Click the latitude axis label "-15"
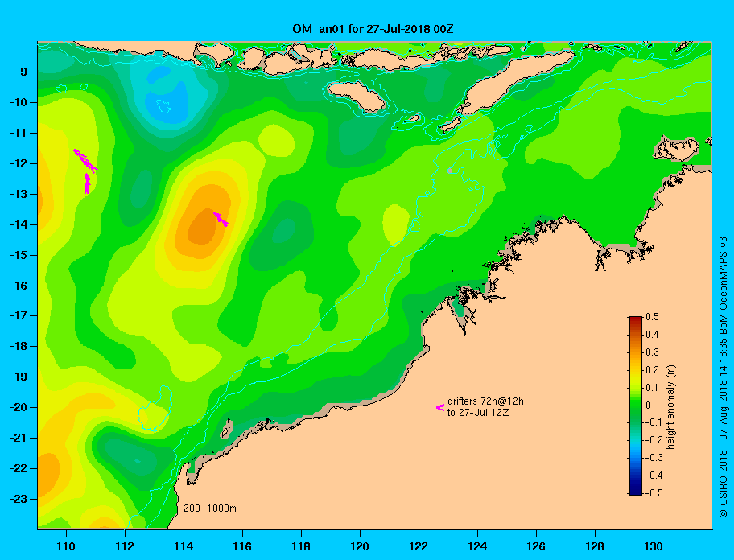This screenshot has width=734, height=560. pos(19,255)
